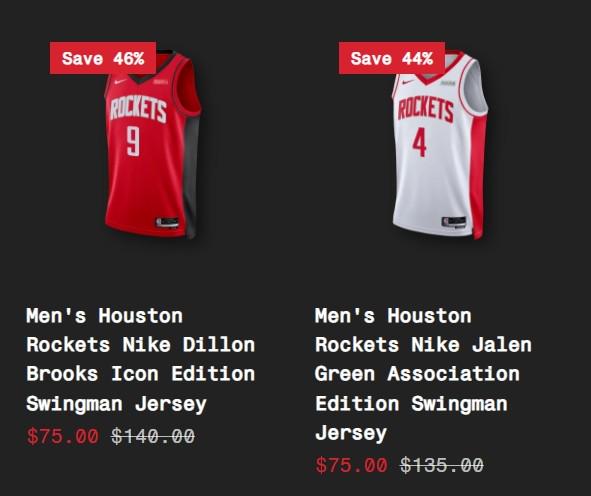Click the $75.00 sale price for Jalen Green jersey

tap(351, 465)
